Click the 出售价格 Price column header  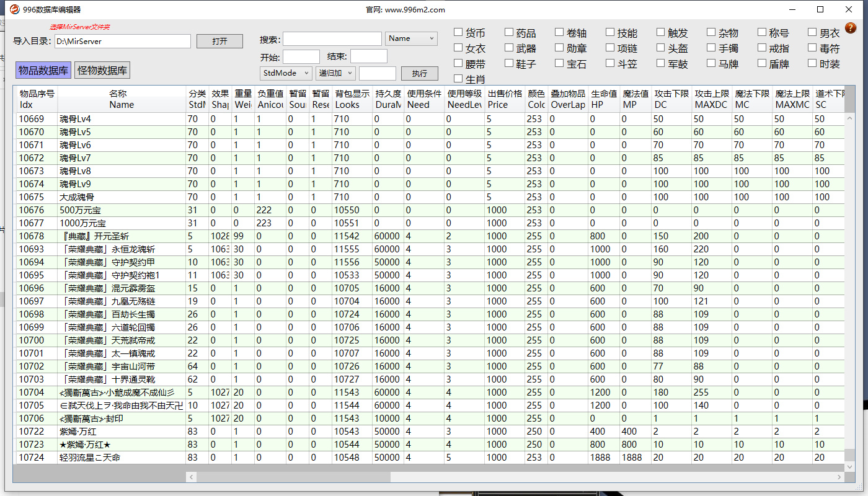click(505, 99)
